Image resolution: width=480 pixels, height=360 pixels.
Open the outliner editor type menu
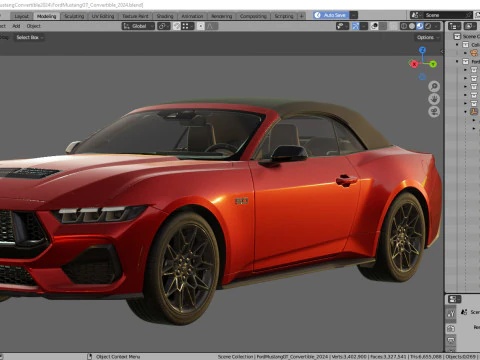pyautogui.click(x=454, y=26)
